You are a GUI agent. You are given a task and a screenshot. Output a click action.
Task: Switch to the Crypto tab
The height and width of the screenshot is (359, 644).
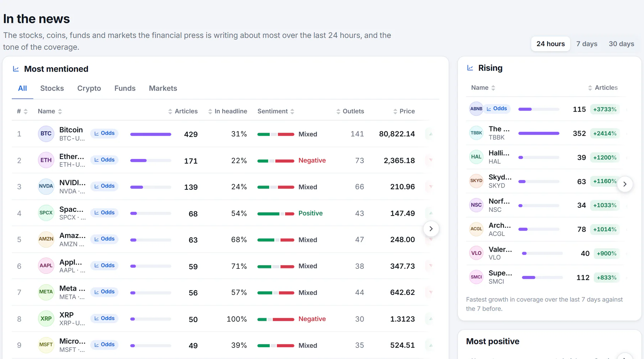[x=89, y=88]
